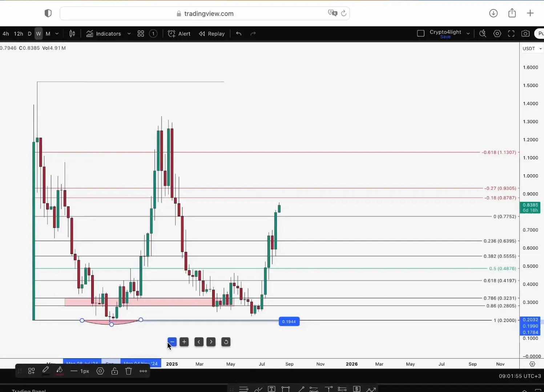544x392 pixels.
Task: Select the trend line tool in bottom toolbar
Action: tap(301, 389)
